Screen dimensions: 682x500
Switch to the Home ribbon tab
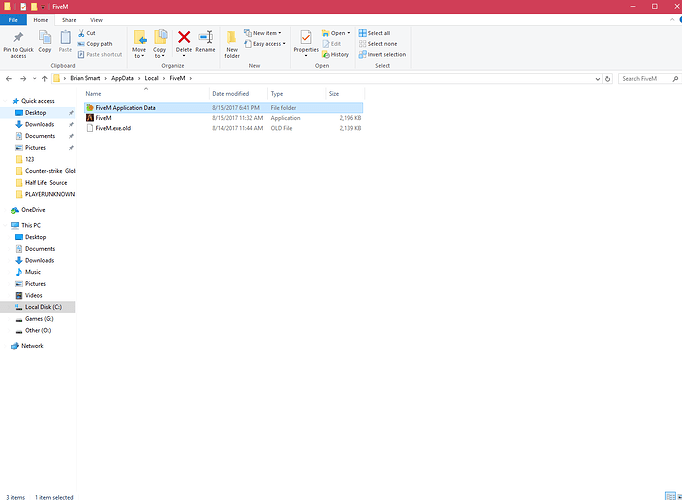click(x=41, y=20)
